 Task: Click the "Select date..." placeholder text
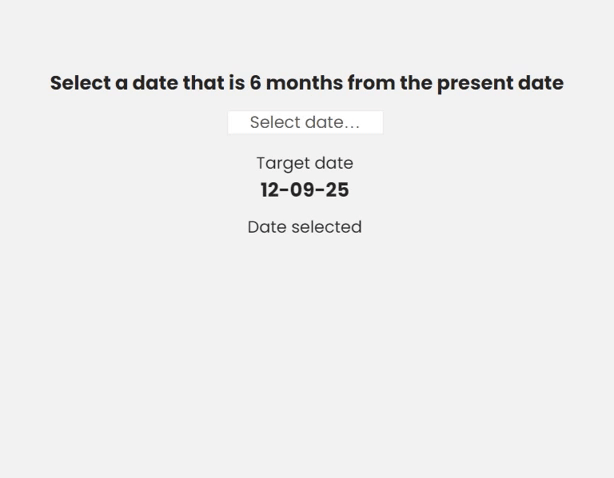click(305, 122)
